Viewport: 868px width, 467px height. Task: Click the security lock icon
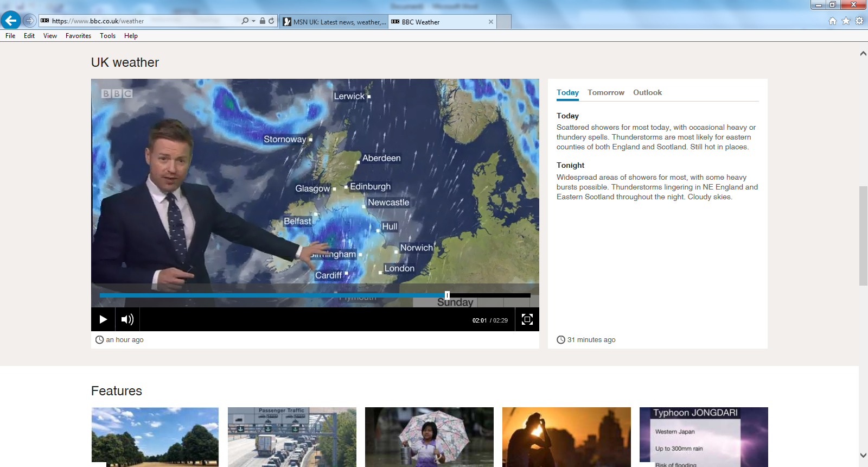coord(263,21)
